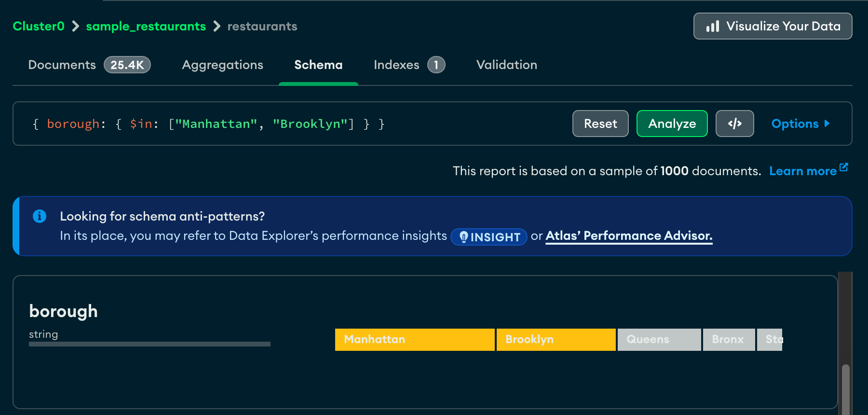Open Atlas' Performance Advisor link
Image resolution: width=868 pixels, height=415 pixels.
629,236
